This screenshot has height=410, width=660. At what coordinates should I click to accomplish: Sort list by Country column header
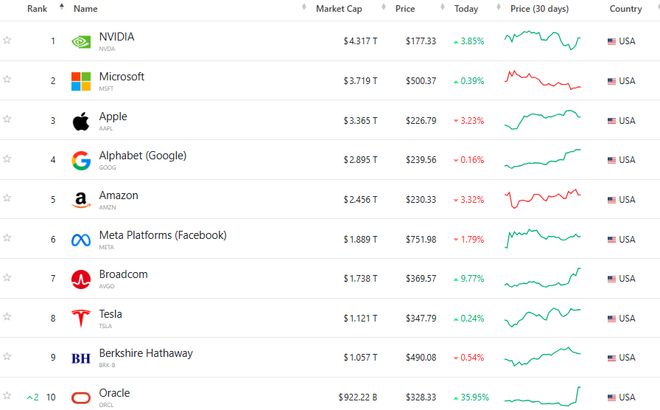point(625,8)
